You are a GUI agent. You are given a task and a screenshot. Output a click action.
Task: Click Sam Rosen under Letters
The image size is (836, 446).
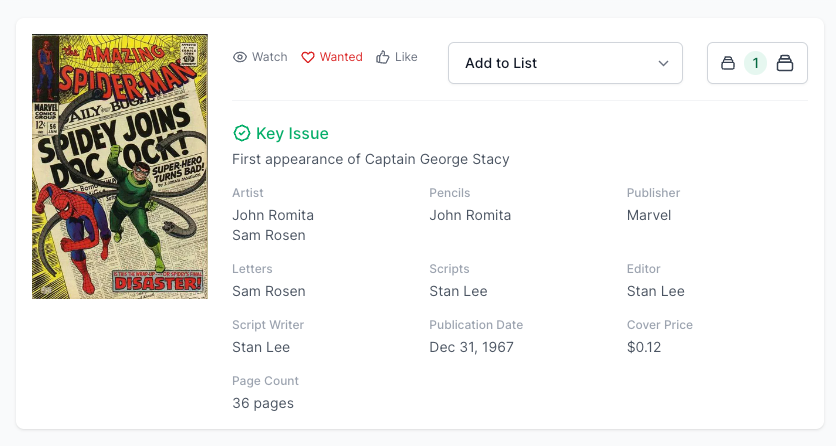[269, 291]
